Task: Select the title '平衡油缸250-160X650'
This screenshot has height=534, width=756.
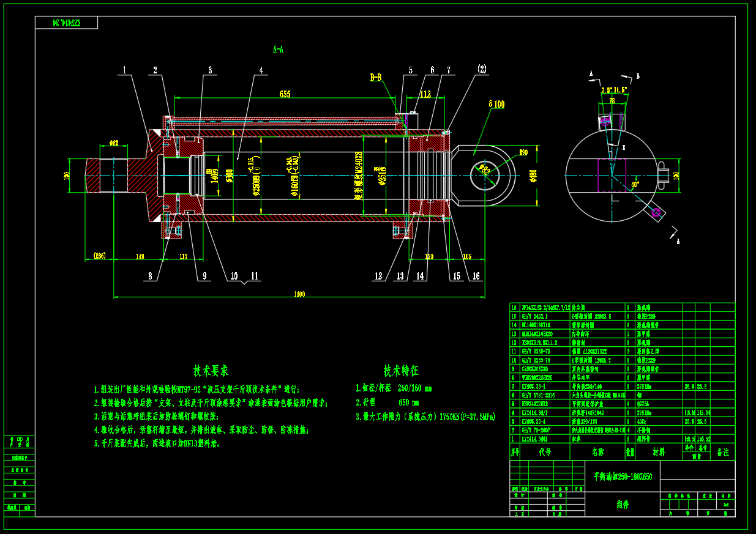Action: click(x=623, y=477)
